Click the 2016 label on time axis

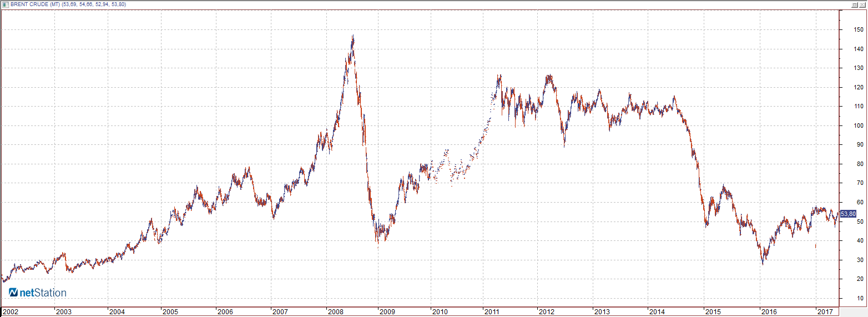(769, 312)
